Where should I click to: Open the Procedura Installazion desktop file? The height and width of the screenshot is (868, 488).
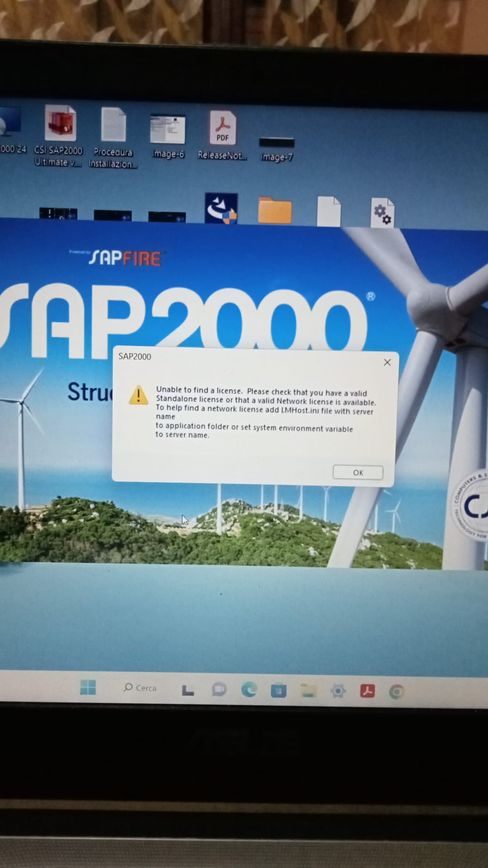(113, 138)
